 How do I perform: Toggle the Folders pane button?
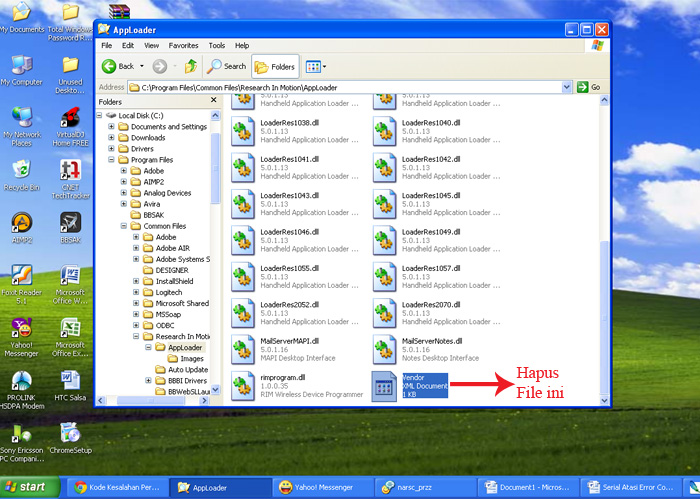point(275,66)
